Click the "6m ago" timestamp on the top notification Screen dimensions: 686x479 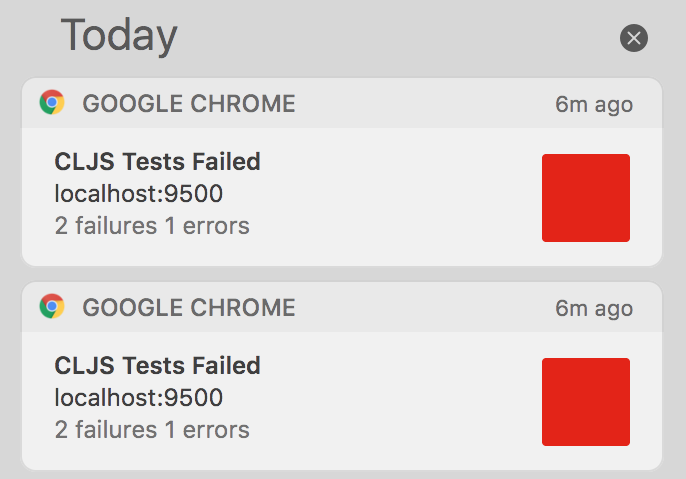point(594,105)
